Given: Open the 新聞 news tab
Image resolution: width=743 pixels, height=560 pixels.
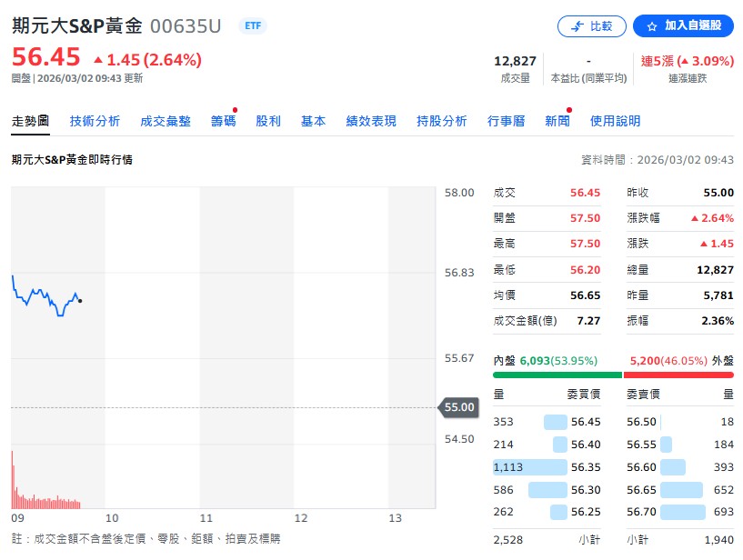Looking at the screenshot, I should [557, 119].
